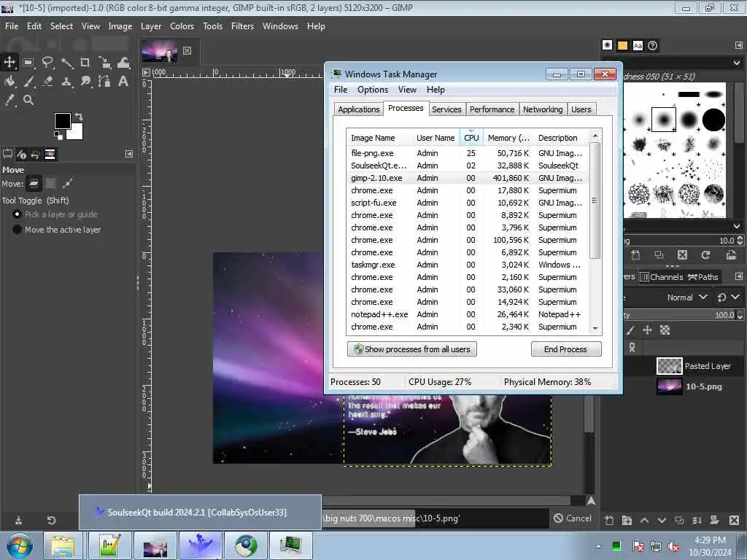
Task: Open tool options panel configuration menu arrow
Action: point(129,154)
